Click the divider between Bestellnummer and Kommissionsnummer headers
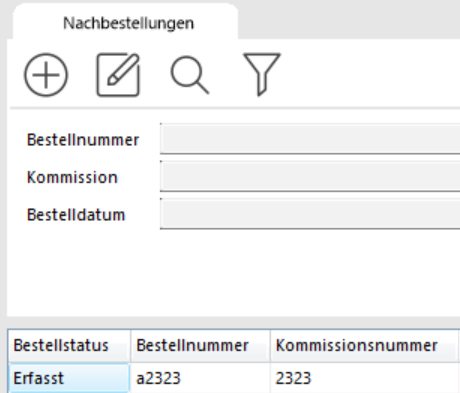 (x=270, y=345)
